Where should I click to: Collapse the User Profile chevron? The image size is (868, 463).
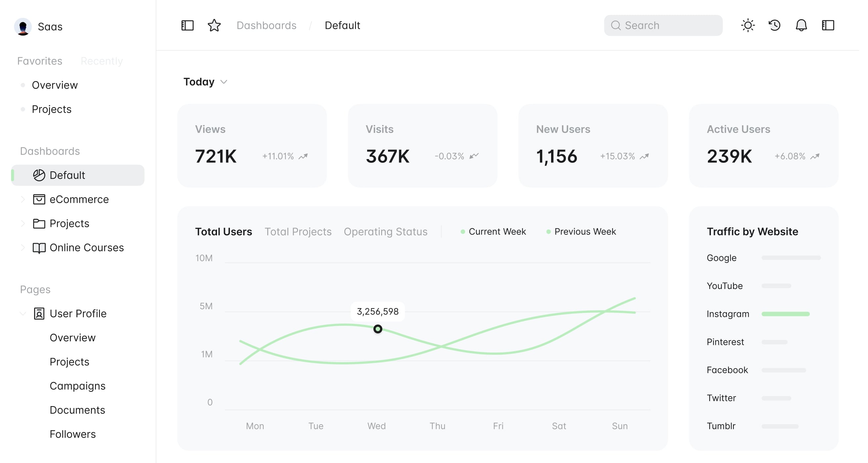tap(22, 314)
